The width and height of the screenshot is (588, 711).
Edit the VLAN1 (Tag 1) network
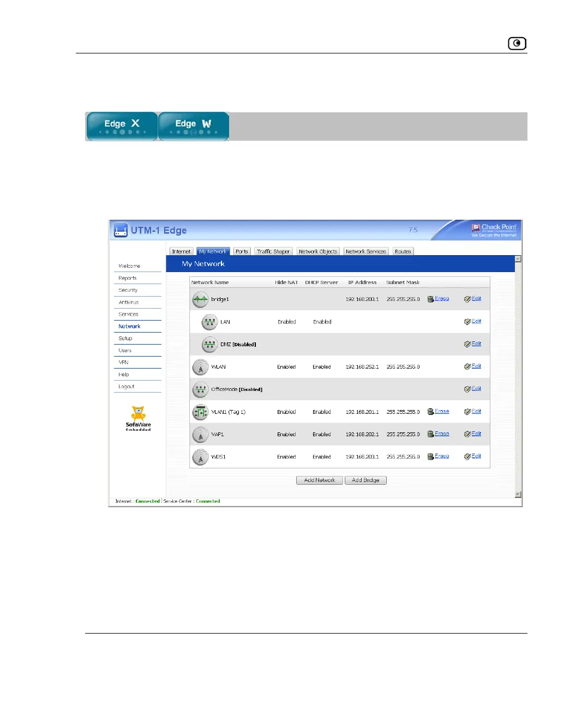coord(473,412)
